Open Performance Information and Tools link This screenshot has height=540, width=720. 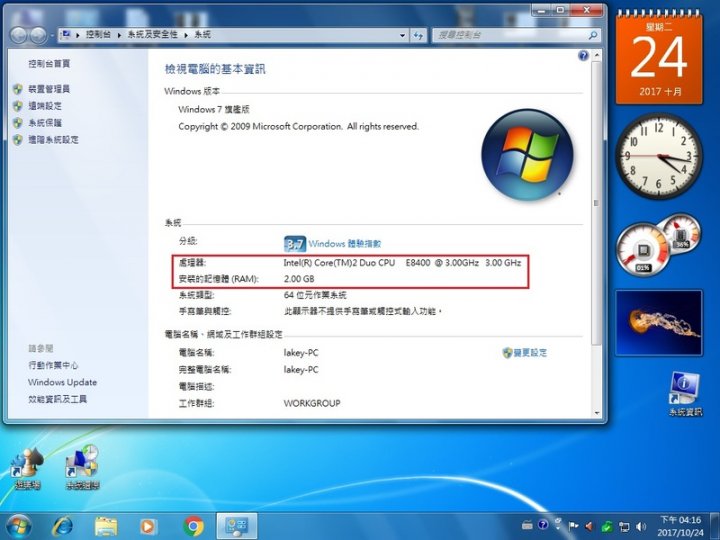pos(57,399)
